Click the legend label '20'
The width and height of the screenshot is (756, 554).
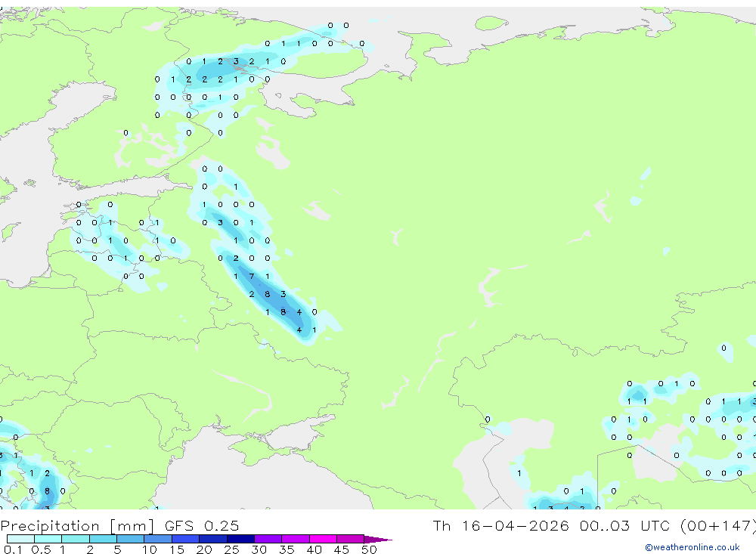[x=204, y=549]
